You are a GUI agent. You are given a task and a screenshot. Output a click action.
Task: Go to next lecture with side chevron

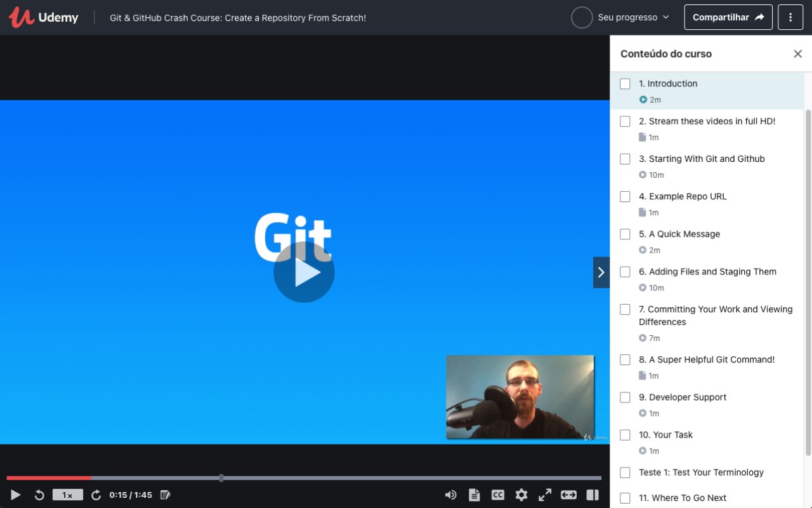[601, 272]
